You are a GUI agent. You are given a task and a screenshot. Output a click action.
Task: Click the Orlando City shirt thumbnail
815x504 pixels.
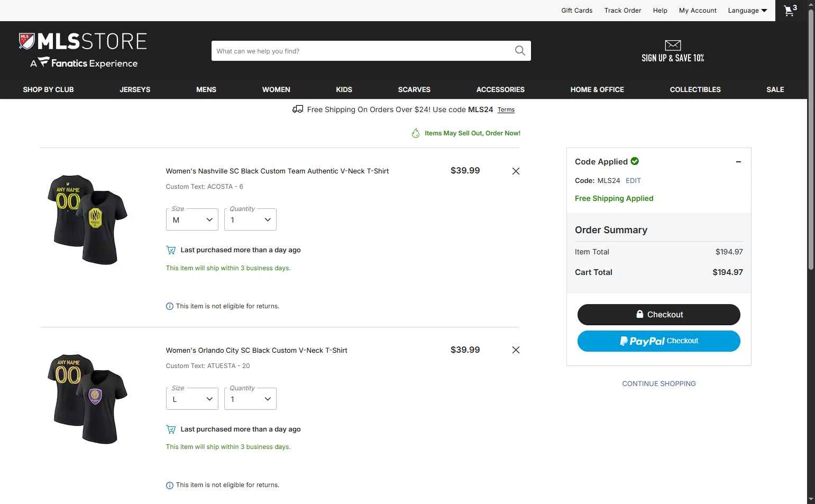[88, 399]
